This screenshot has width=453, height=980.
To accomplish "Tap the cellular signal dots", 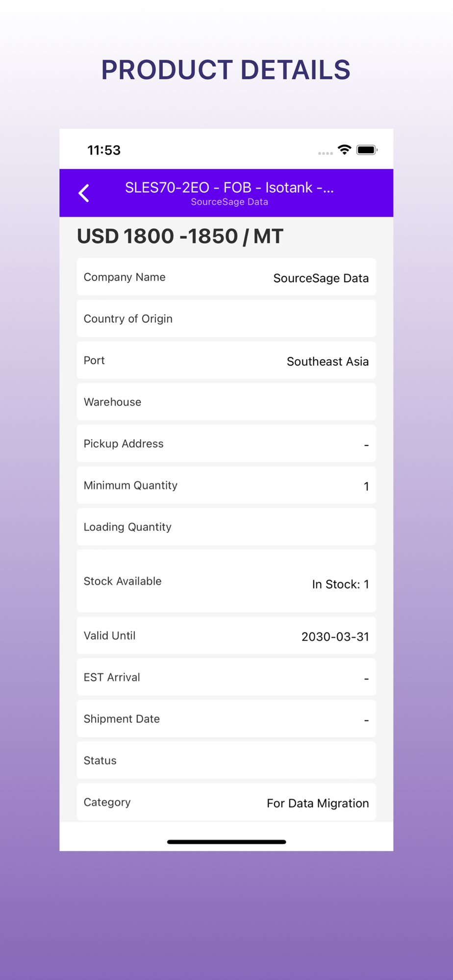I will 325,153.
